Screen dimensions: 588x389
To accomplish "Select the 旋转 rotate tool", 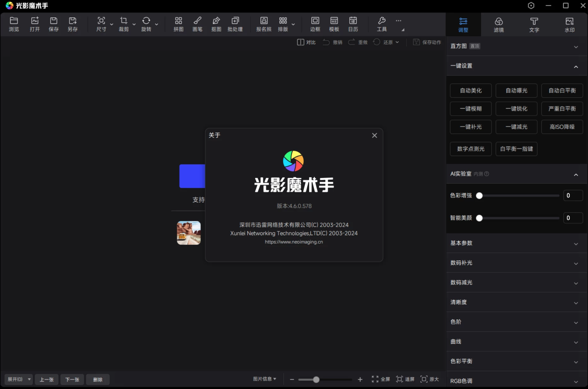I will [146, 24].
